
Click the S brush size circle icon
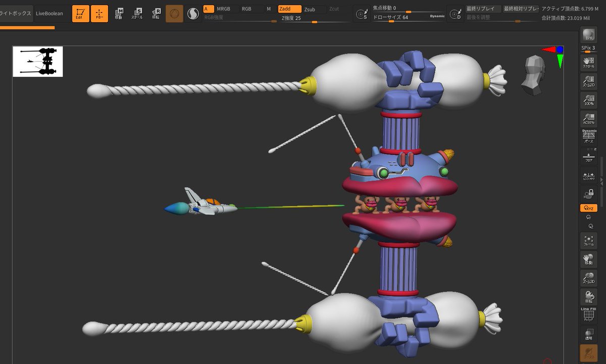362,14
